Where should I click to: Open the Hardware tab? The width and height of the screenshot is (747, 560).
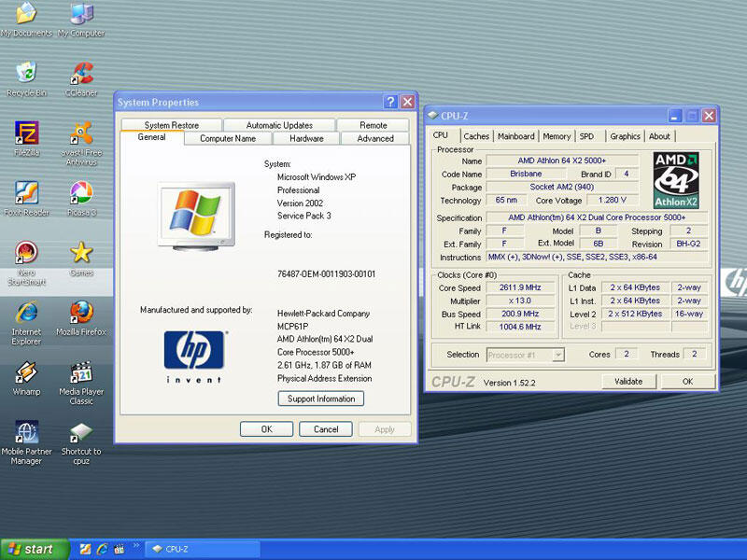[306, 138]
